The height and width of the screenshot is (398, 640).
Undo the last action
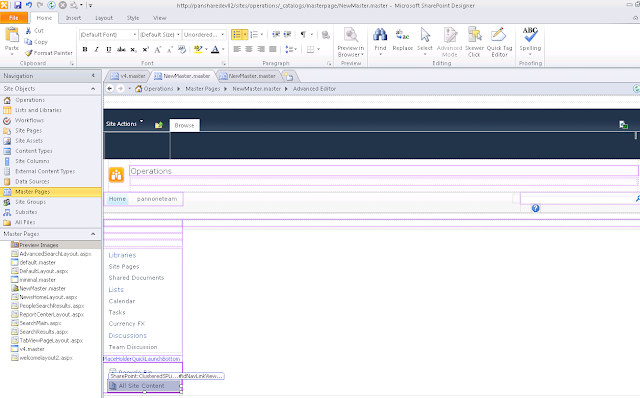[x=29, y=5]
